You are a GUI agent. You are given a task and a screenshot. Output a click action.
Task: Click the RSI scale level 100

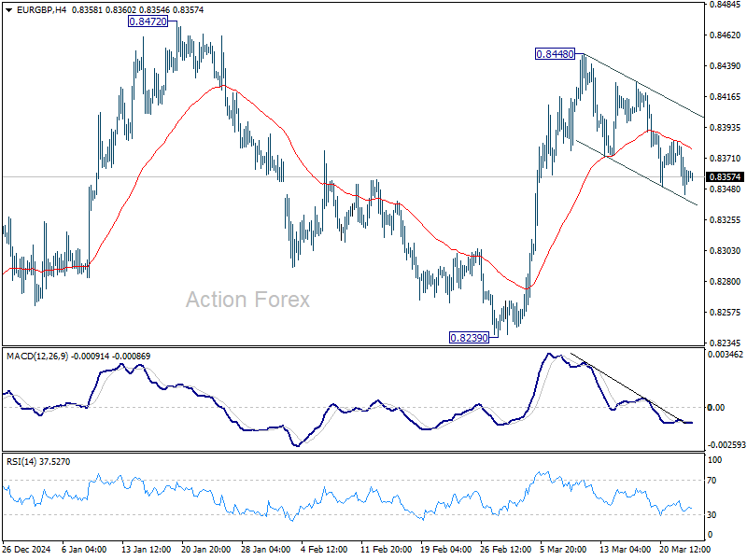715,460
